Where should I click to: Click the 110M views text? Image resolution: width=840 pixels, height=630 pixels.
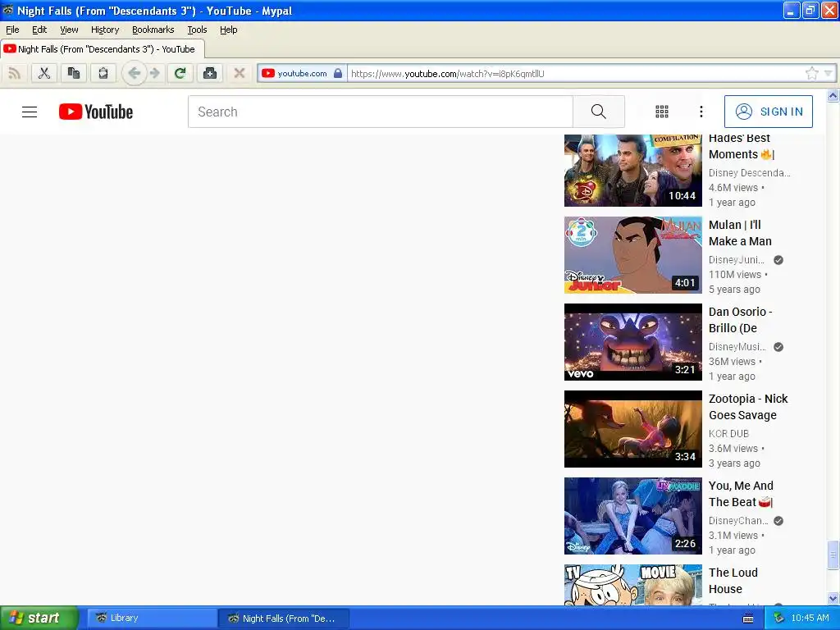click(x=734, y=274)
